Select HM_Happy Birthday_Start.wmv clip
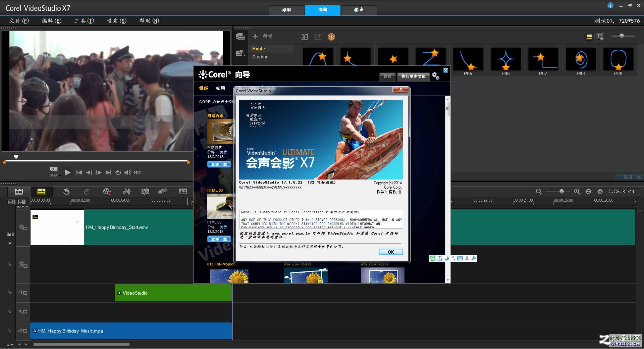The width and height of the screenshot is (644, 349). click(112, 227)
